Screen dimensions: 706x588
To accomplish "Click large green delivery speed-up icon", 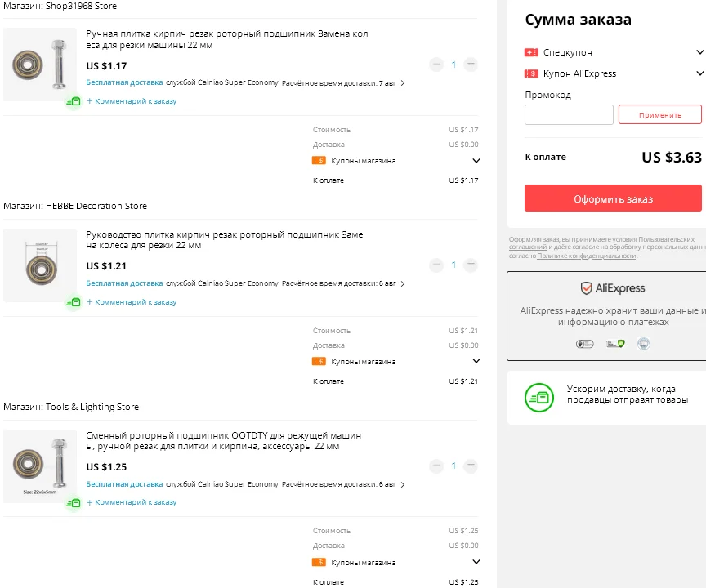I will [x=539, y=398].
